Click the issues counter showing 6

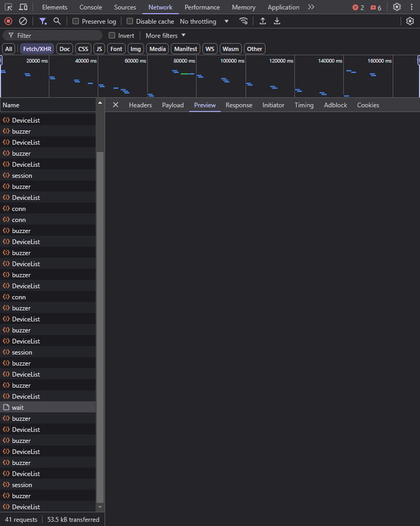[376, 7]
